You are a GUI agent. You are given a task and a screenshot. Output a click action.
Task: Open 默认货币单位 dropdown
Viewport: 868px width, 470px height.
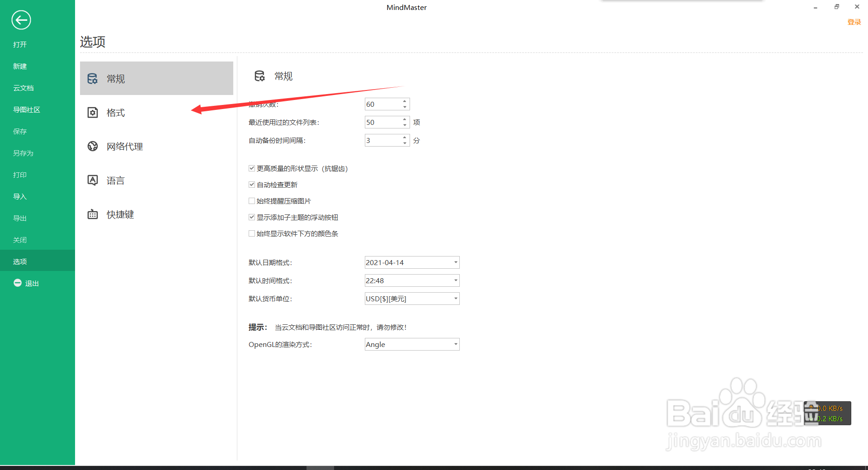click(412, 299)
